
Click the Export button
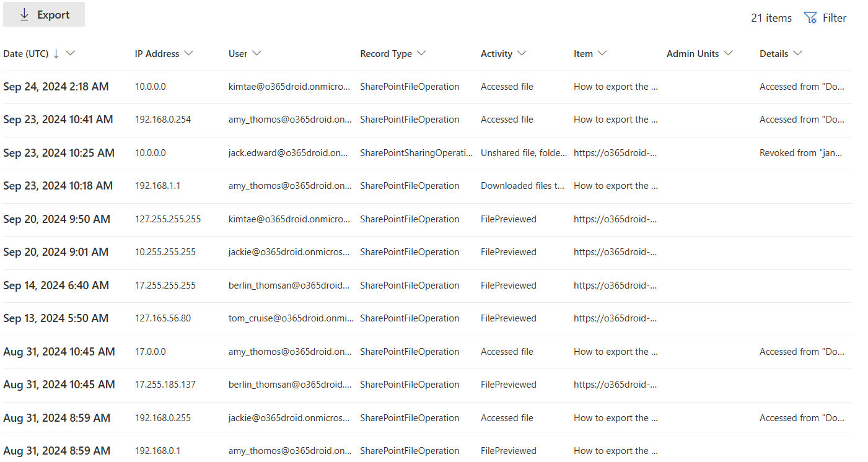43,14
